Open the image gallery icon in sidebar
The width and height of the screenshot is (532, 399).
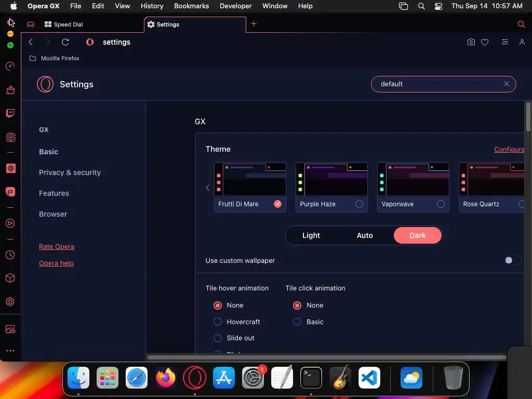[x=10, y=329]
